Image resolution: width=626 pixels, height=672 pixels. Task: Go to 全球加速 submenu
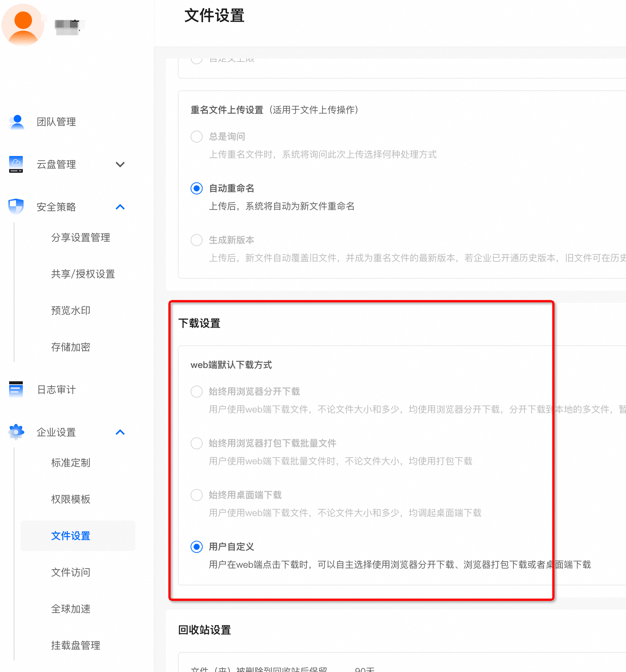pos(71,609)
